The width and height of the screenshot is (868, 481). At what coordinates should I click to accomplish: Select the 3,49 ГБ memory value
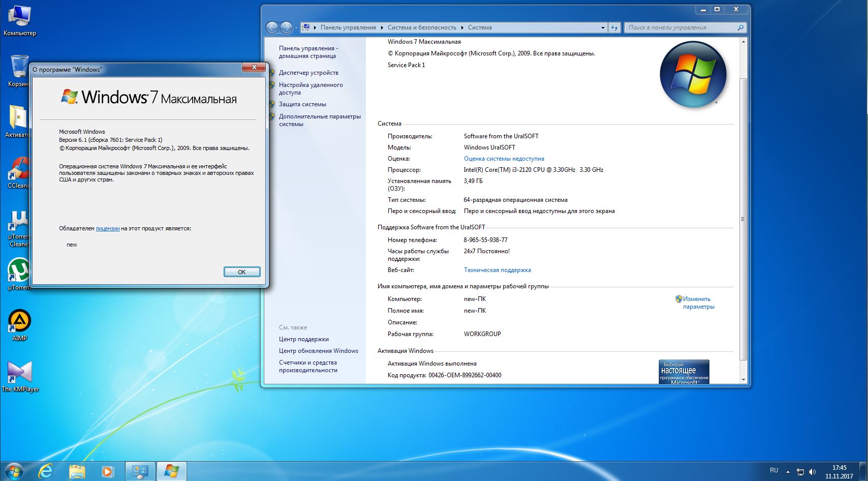pyautogui.click(x=473, y=181)
